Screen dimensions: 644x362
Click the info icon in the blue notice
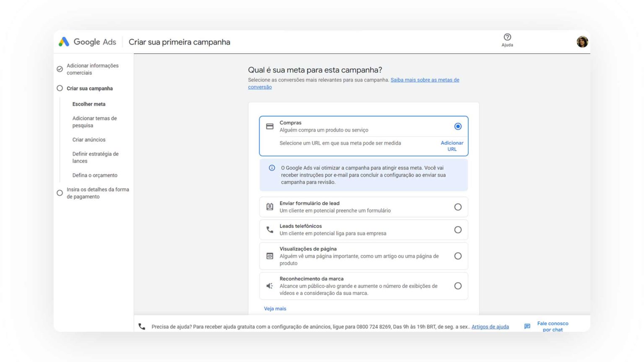point(272,168)
